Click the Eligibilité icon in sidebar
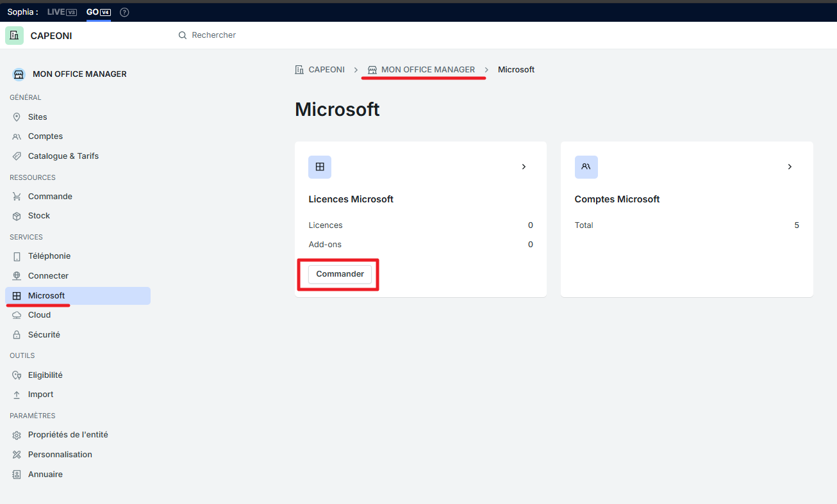Image resolution: width=837 pixels, height=504 pixels. click(x=17, y=375)
